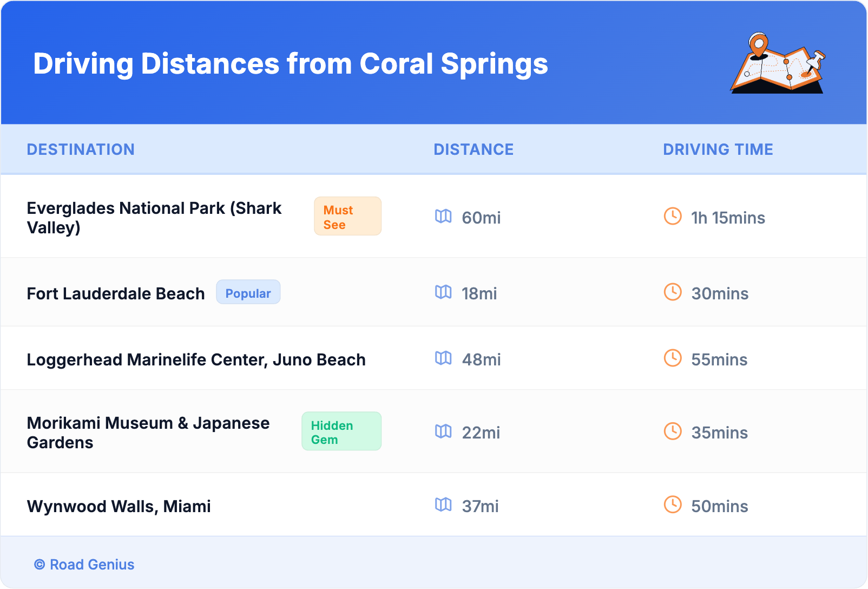Click the map icon beside 60mi
The width and height of the screenshot is (868, 589).
click(x=443, y=217)
